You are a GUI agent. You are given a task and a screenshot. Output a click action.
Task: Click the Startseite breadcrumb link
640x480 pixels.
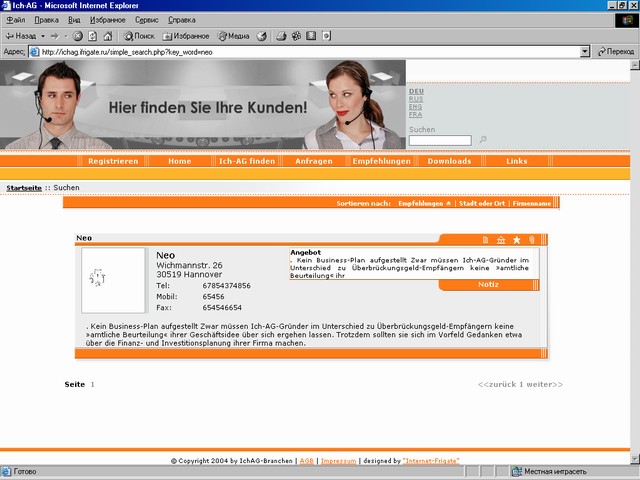tap(24, 188)
